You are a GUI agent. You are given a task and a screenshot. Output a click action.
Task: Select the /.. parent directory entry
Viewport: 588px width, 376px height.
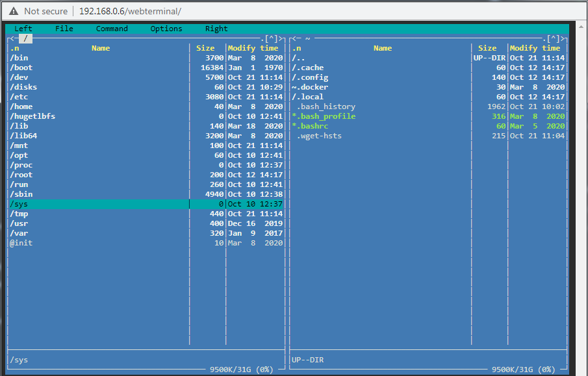point(428,58)
